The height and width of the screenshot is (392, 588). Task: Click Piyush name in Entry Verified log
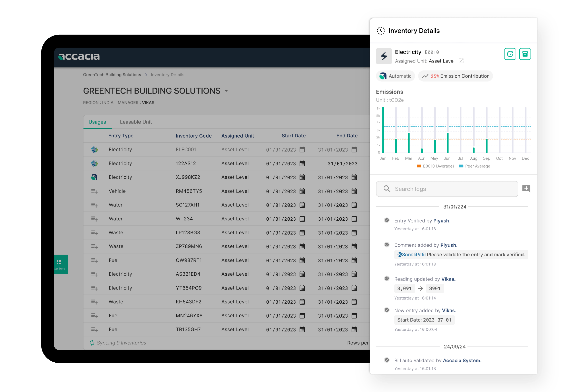(x=442, y=221)
